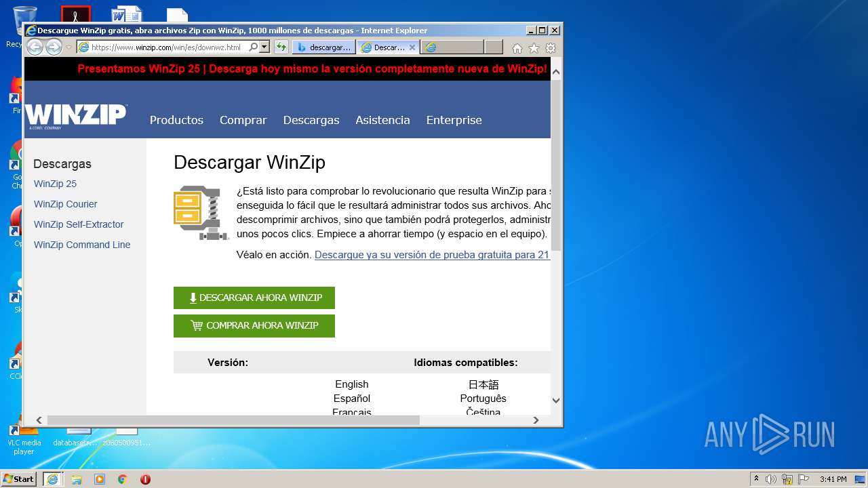The height and width of the screenshot is (488, 868).
Task: Click the red WinZip 25 announcement banner
Action: click(312, 69)
